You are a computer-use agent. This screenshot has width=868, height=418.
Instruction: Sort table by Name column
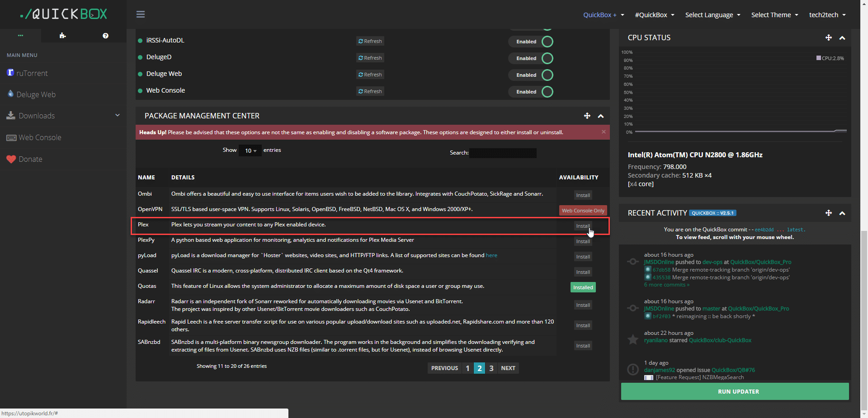coord(146,178)
